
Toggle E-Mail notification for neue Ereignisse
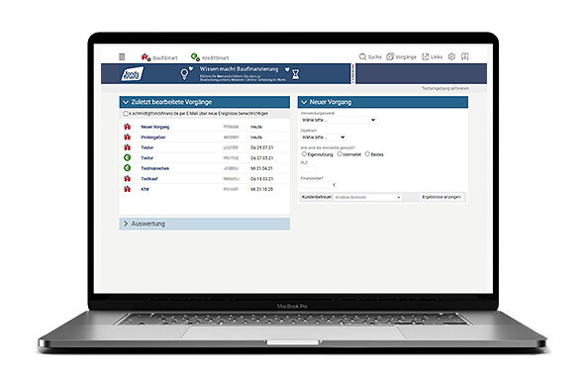pyautogui.click(x=126, y=114)
